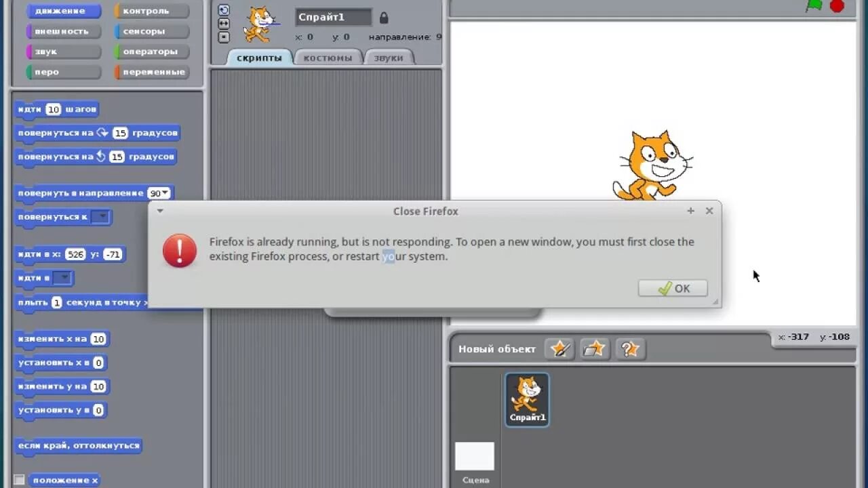Get a surprise sprite with the question icon
Screen dimensions: 868x488
629,348
